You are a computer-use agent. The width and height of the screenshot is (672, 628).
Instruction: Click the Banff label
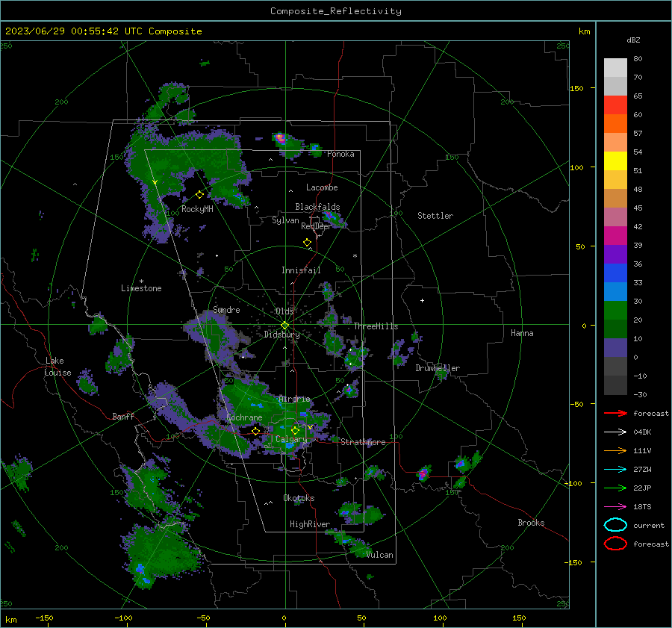click(123, 416)
